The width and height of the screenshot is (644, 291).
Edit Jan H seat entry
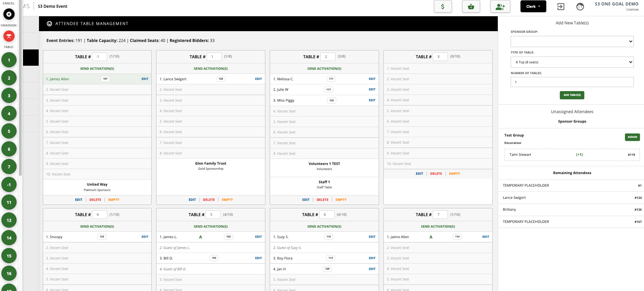coord(372,269)
